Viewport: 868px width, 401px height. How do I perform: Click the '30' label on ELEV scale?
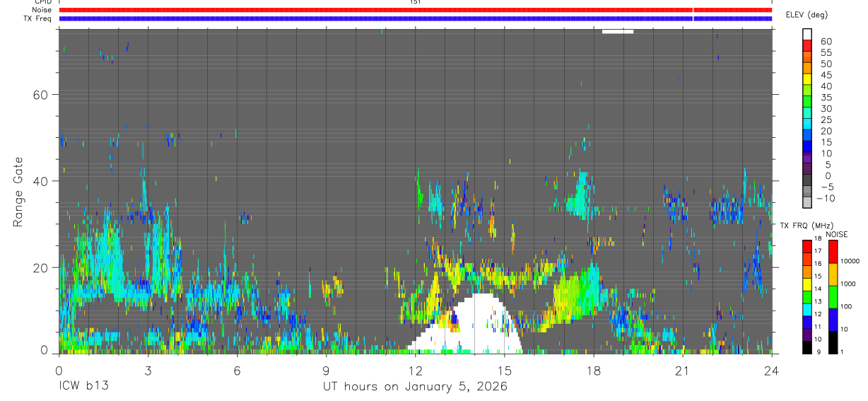(x=825, y=109)
